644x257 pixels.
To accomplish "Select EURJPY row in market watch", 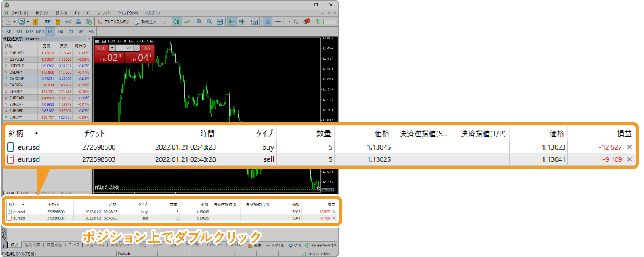I will coord(47,117).
